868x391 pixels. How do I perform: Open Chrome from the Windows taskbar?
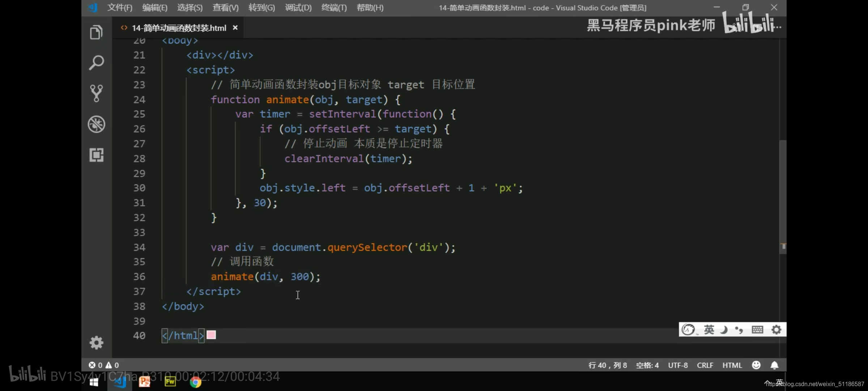195,382
